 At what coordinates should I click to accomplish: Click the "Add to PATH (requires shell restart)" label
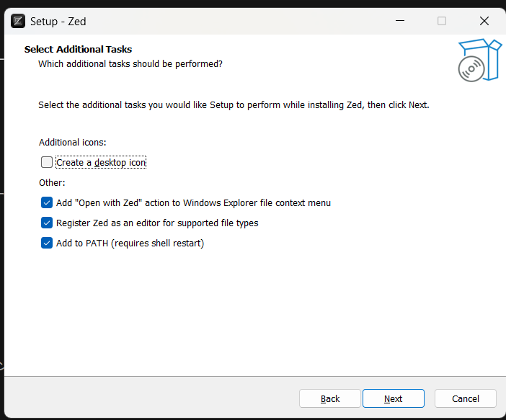click(130, 243)
